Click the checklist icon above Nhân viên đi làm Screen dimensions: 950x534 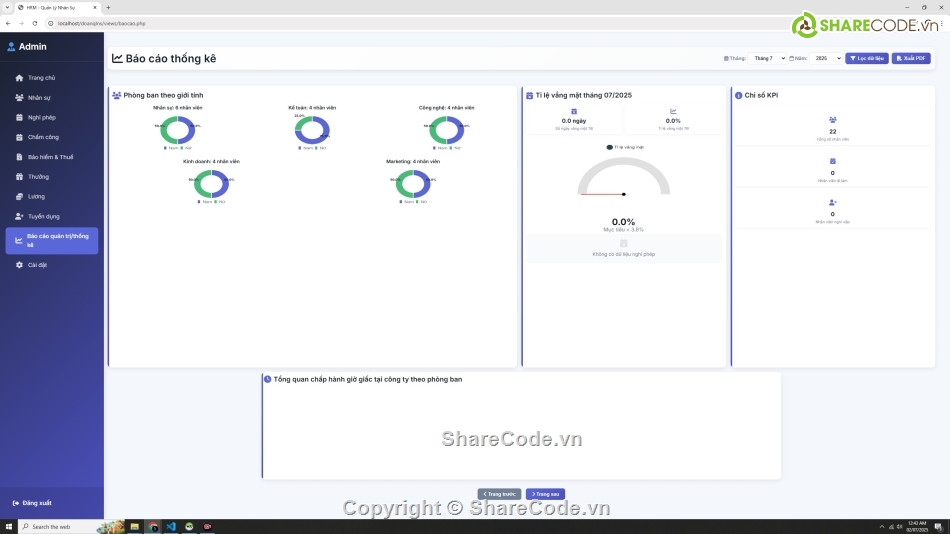(x=832, y=161)
